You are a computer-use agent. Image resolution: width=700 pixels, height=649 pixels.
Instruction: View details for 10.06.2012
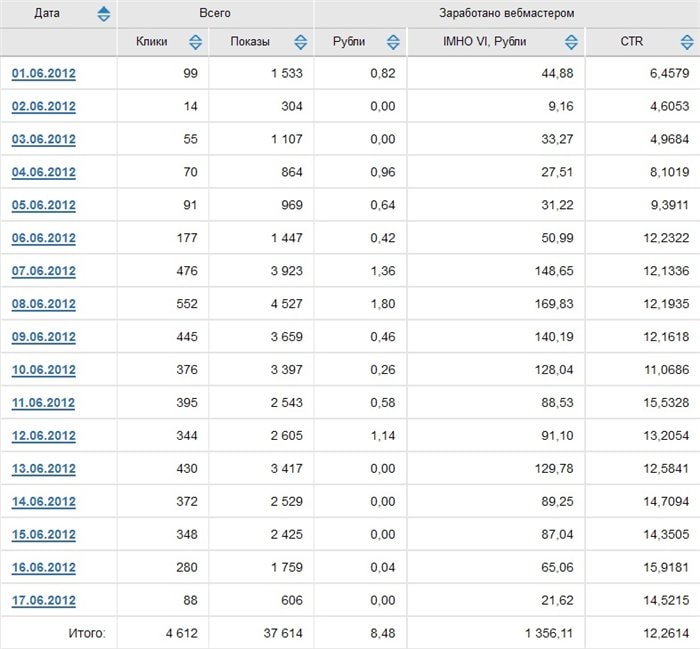pyautogui.click(x=44, y=370)
